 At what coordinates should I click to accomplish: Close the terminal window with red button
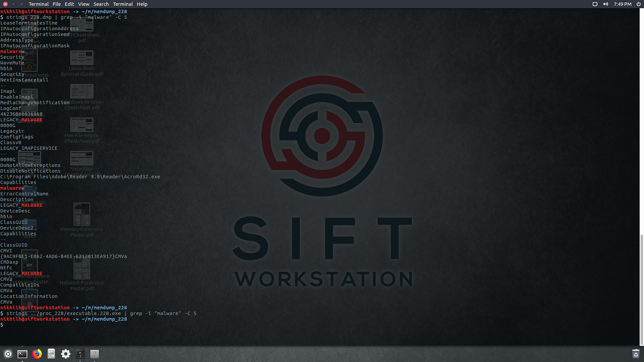pos(5,4)
